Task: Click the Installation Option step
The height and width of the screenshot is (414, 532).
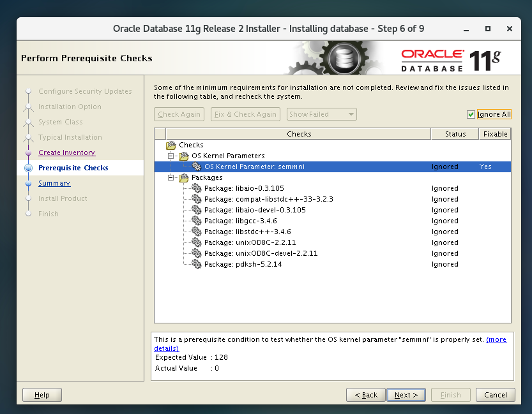Action: tap(70, 107)
